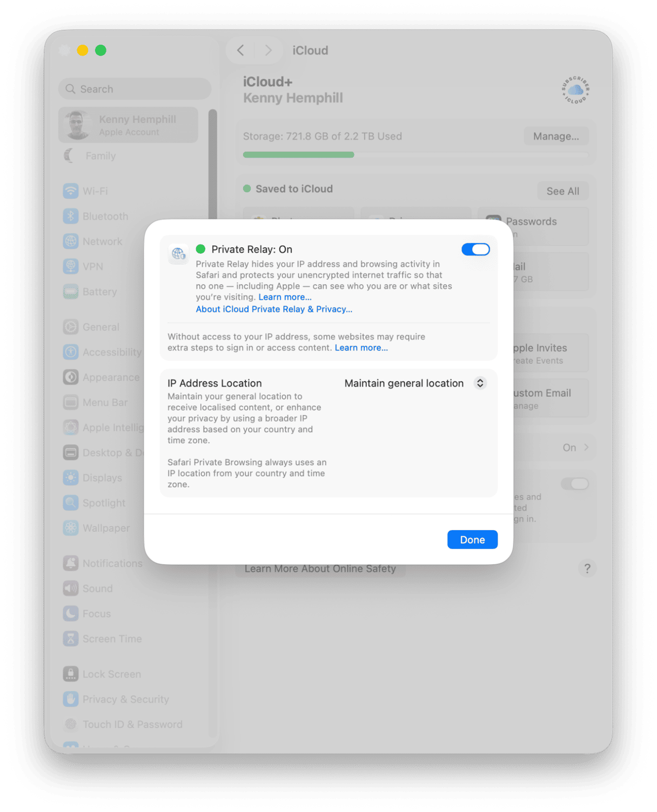Click the Done button
This screenshot has height=812, width=657.
point(472,539)
